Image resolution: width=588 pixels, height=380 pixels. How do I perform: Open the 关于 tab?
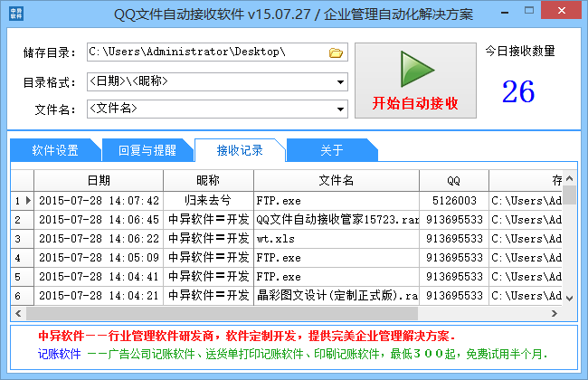point(331,150)
